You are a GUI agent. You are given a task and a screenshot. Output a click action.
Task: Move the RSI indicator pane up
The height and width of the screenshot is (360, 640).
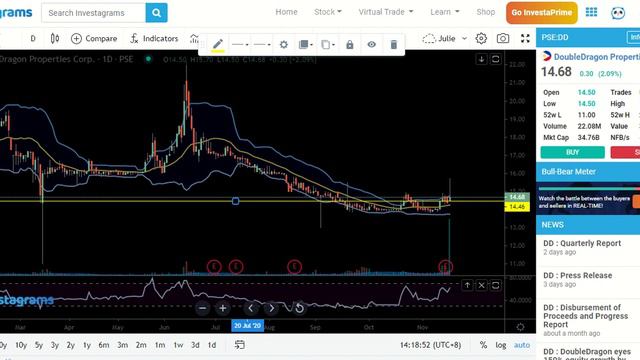(x=467, y=285)
